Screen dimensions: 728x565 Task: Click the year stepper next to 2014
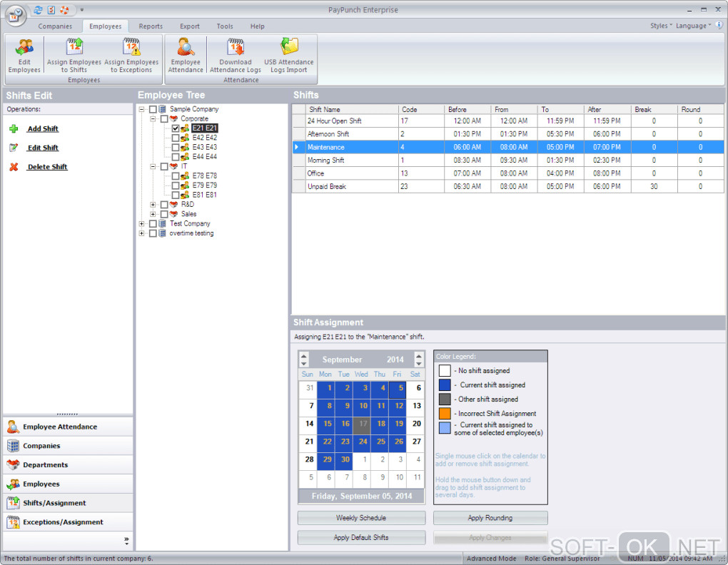(418, 360)
